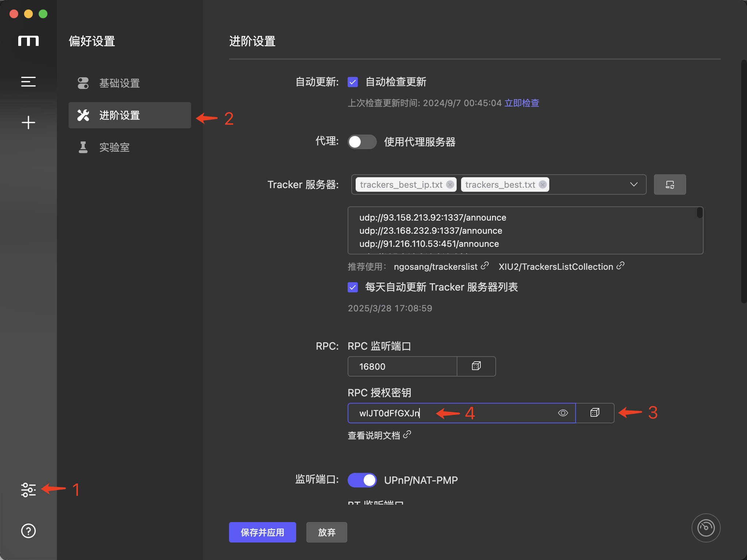
Task: Generate a random RPC key with the dice icon
Action: (x=595, y=413)
